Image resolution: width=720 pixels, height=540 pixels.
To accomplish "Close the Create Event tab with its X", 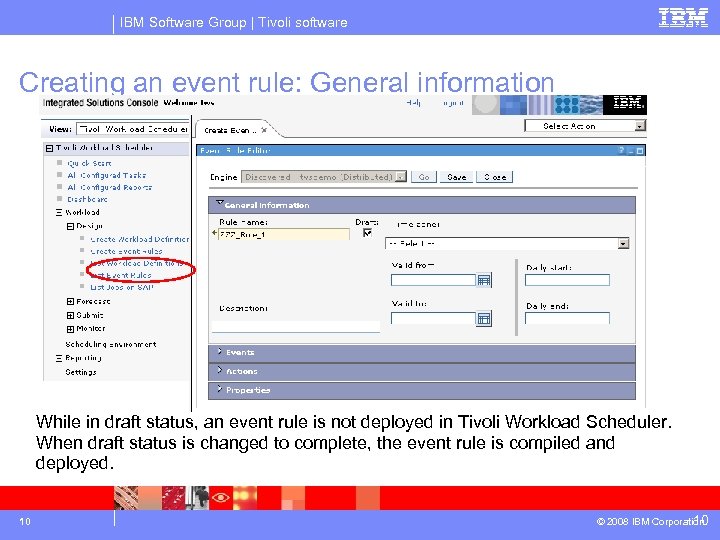I will [x=264, y=130].
